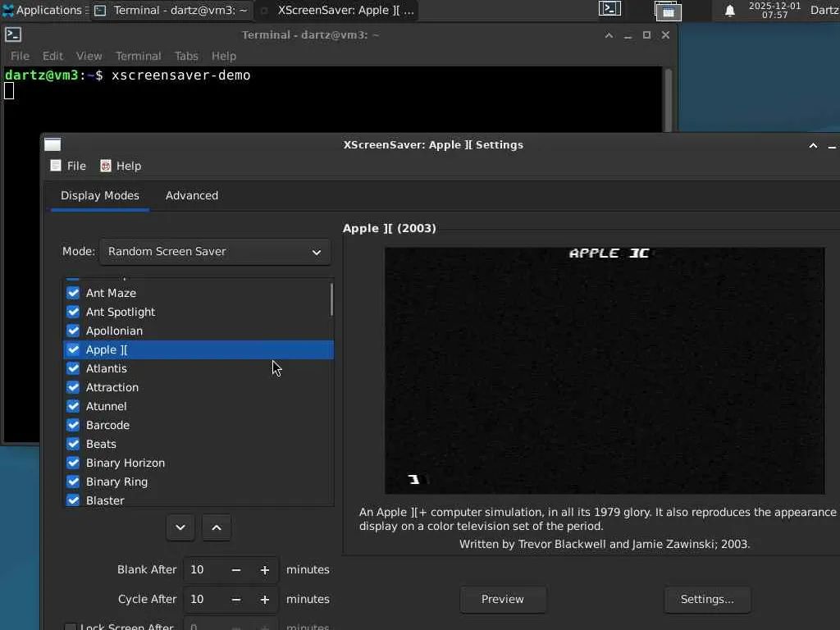Click the Settings... button
This screenshot has height=630, width=840.
(x=707, y=600)
